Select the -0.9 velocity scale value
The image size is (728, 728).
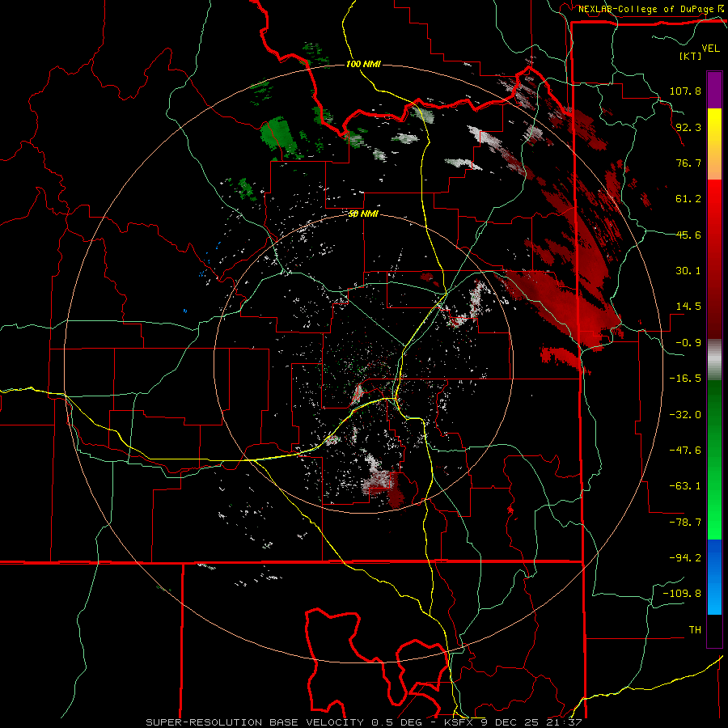tap(688, 342)
